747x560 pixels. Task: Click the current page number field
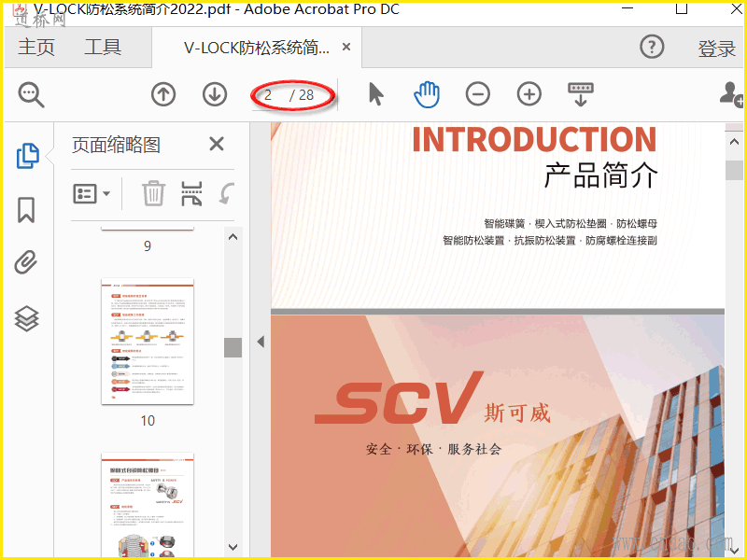268,95
